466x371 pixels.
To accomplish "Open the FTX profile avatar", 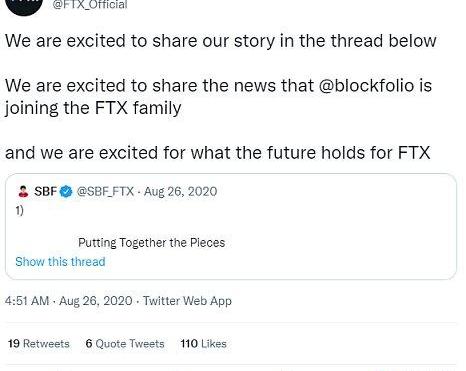I will [24, 6].
